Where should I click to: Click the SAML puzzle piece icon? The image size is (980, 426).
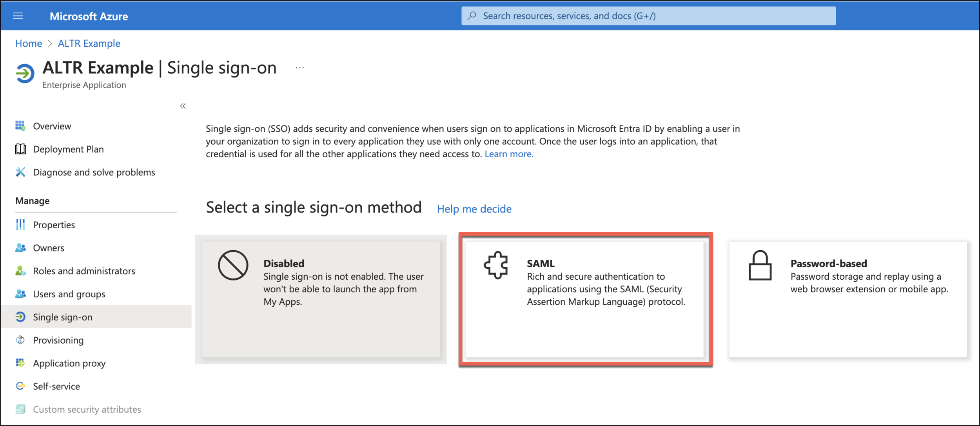[496, 265]
